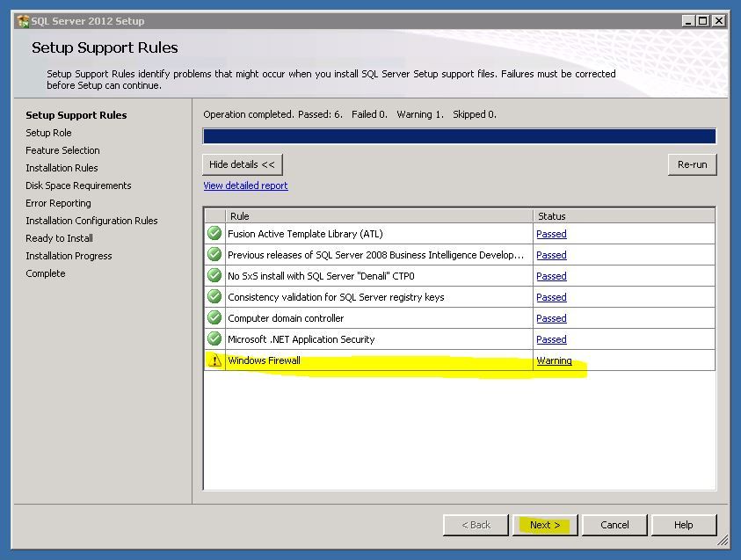Viewport: 741px width, 560px height.
Task: Open Passed status for Fusion Active Template Library
Action: pyautogui.click(x=551, y=234)
